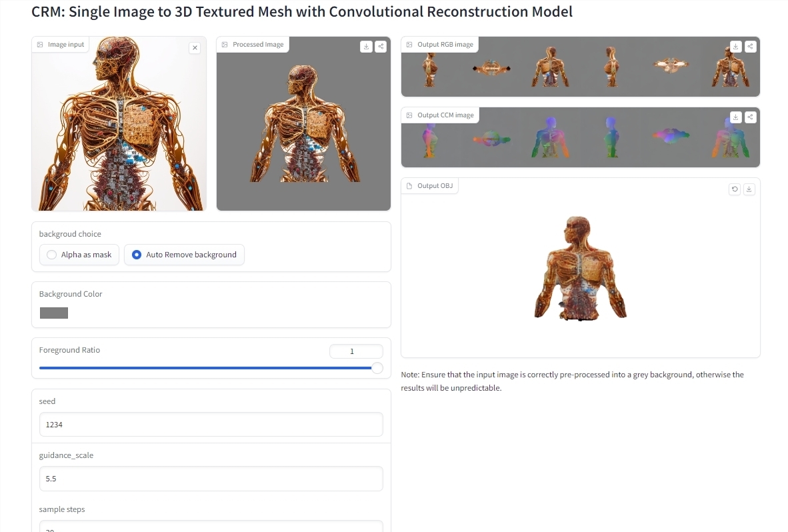Share the Output CCM image

(x=750, y=117)
